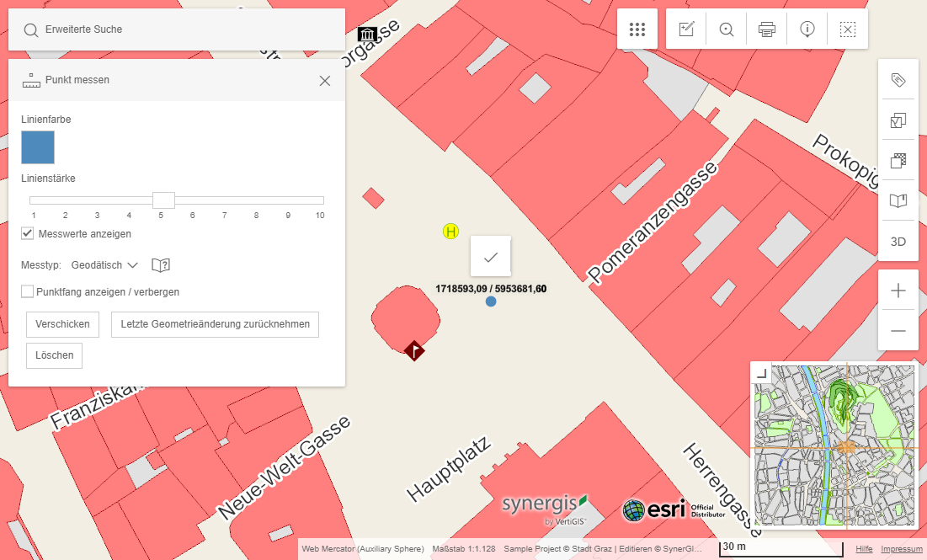Uncheck Messwerte anzeigen
927x560 pixels.
pyautogui.click(x=27, y=233)
